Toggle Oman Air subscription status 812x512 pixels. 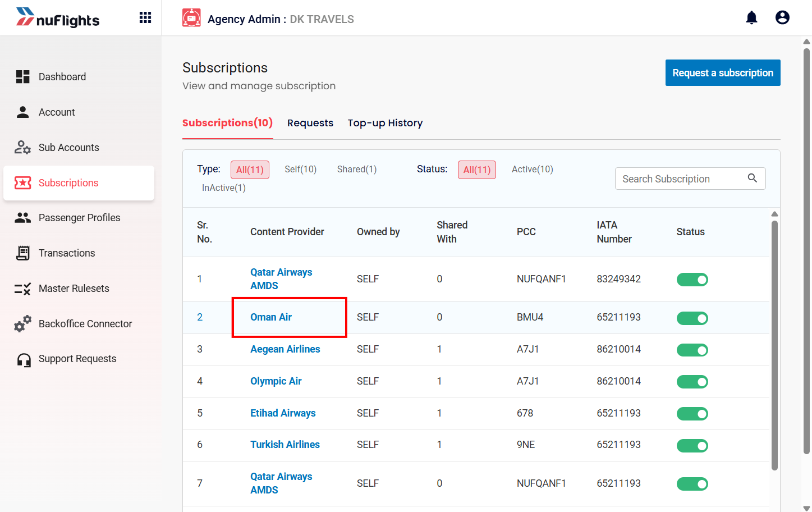tap(692, 318)
